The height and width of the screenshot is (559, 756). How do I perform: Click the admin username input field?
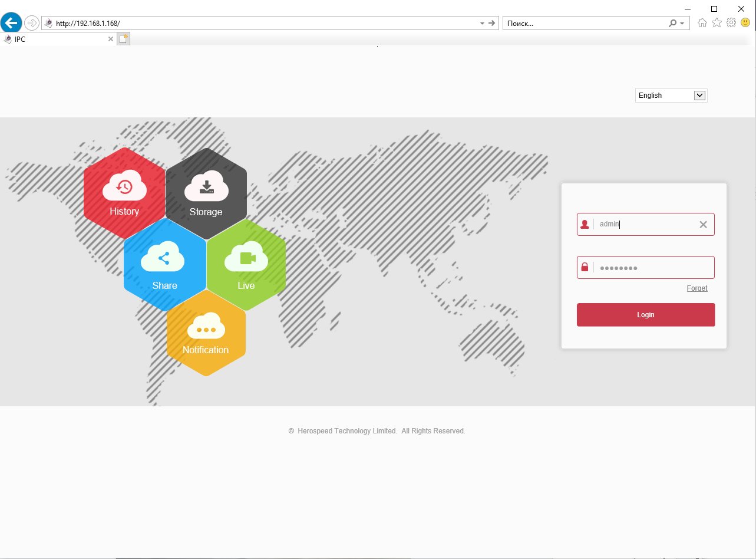(645, 225)
